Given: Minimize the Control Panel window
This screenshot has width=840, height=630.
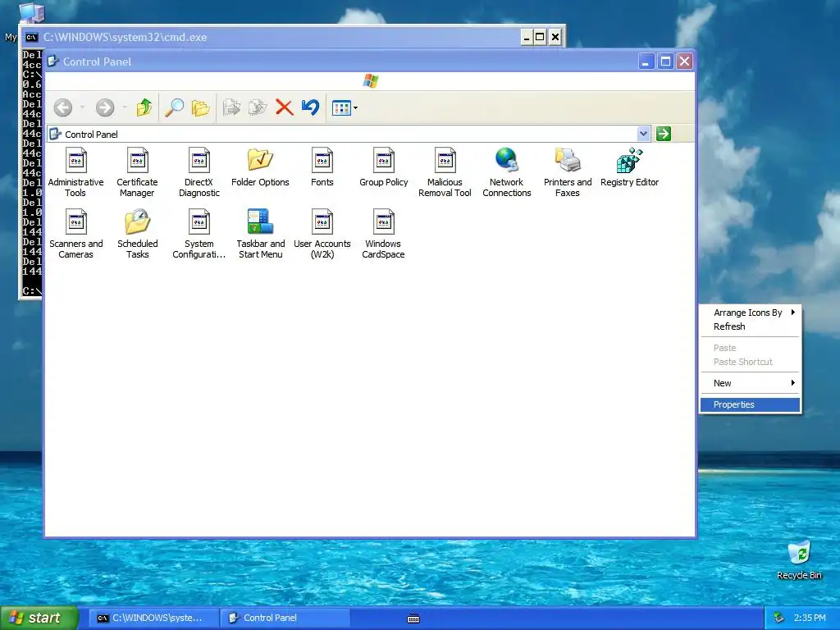Looking at the screenshot, I should coord(646,62).
